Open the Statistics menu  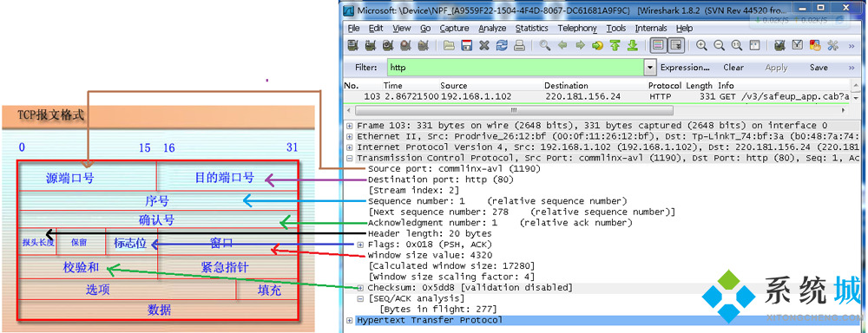click(531, 29)
